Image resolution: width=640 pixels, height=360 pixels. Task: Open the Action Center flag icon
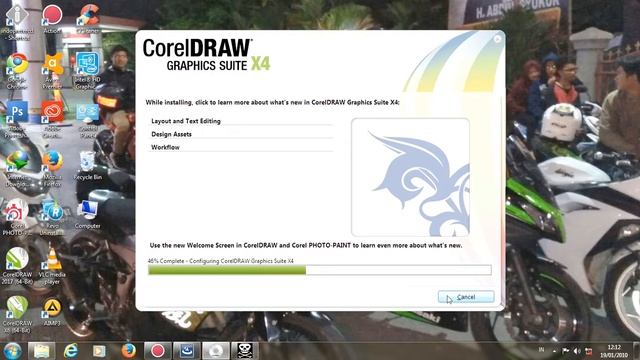(565, 351)
